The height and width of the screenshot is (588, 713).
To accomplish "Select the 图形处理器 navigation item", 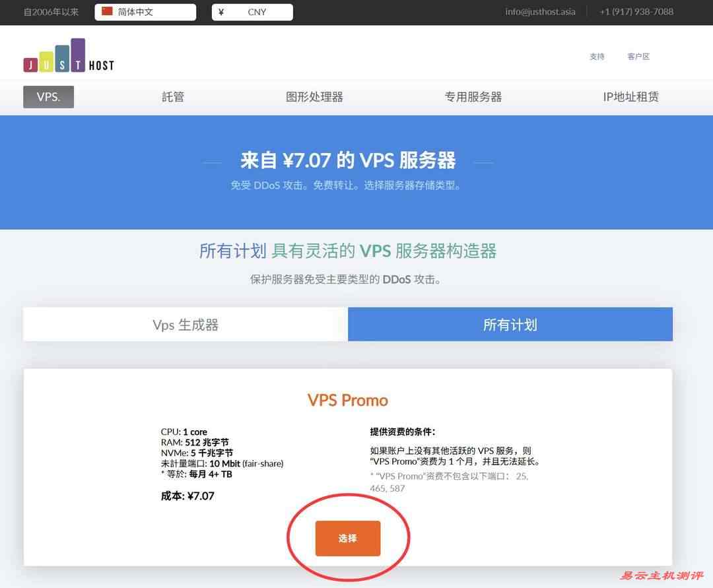I will pos(314,97).
